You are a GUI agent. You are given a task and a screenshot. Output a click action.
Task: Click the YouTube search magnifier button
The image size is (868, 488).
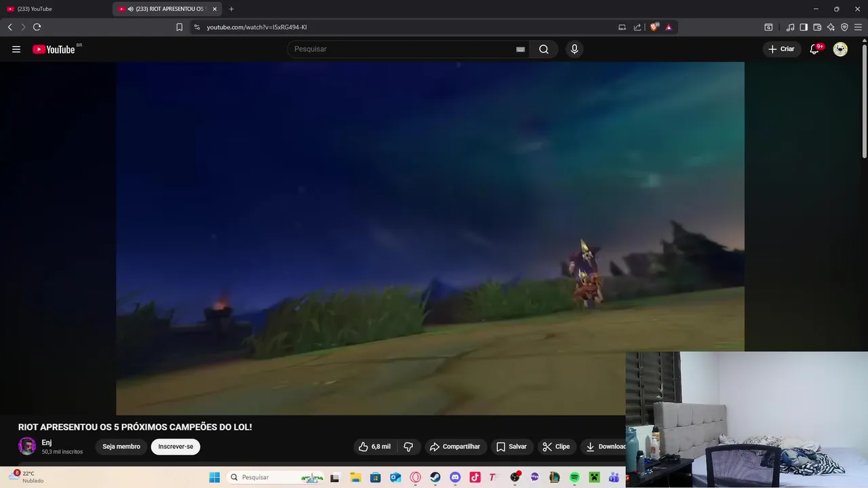pos(544,49)
